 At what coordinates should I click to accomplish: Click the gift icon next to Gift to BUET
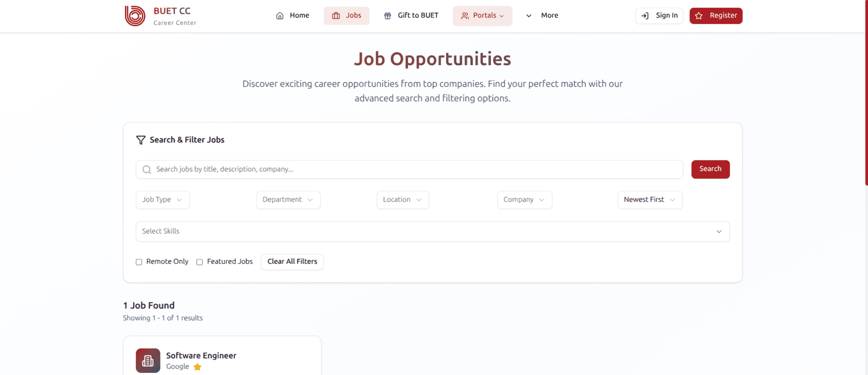pyautogui.click(x=387, y=16)
